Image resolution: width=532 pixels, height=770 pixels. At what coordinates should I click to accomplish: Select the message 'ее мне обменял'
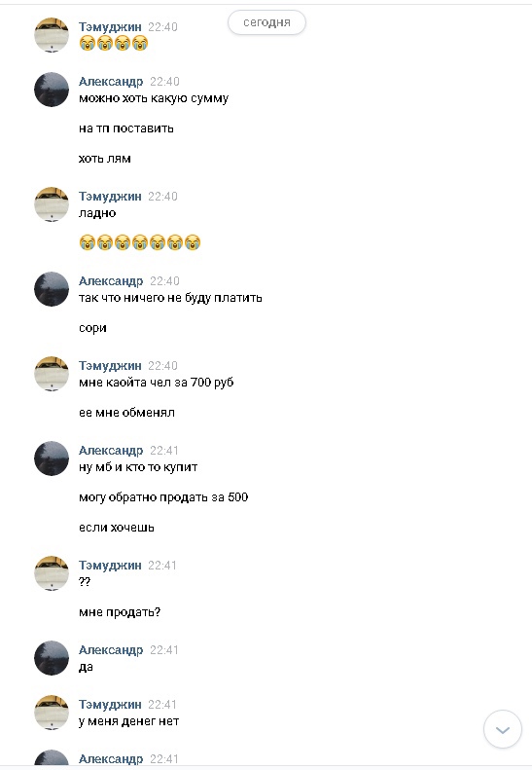tap(126, 413)
